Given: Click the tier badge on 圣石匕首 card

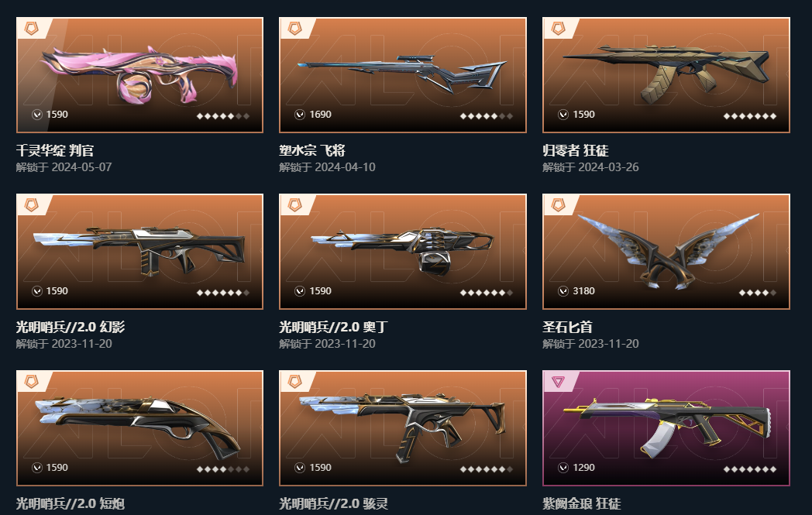Looking at the screenshot, I should (x=558, y=204).
